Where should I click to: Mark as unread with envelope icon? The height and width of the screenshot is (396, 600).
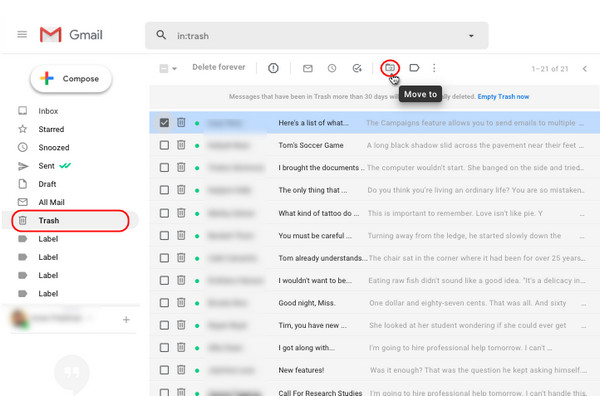coord(308,68)
